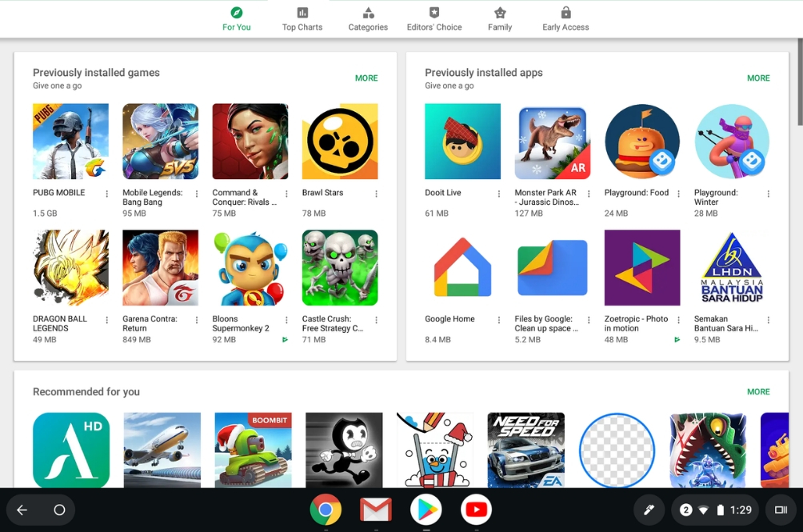Open the Early Access tab
Screen dimensions: 803x532
click(566, 19)
